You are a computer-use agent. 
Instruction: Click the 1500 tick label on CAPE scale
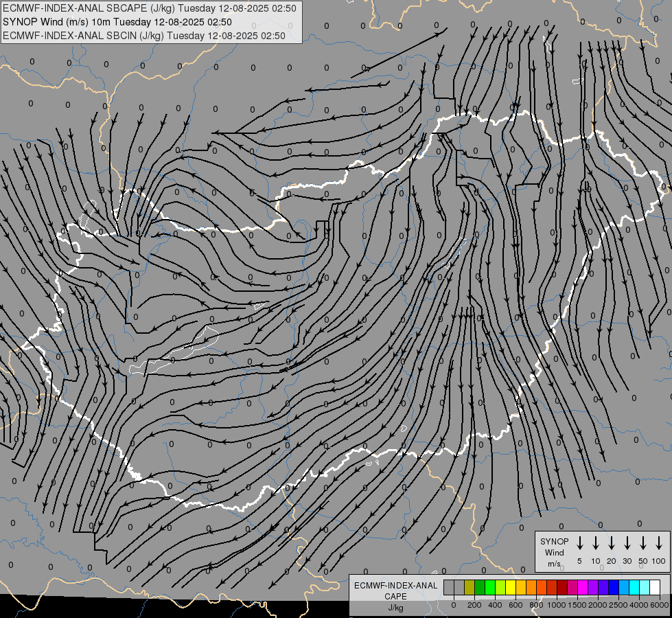click(x=577, y=605)
